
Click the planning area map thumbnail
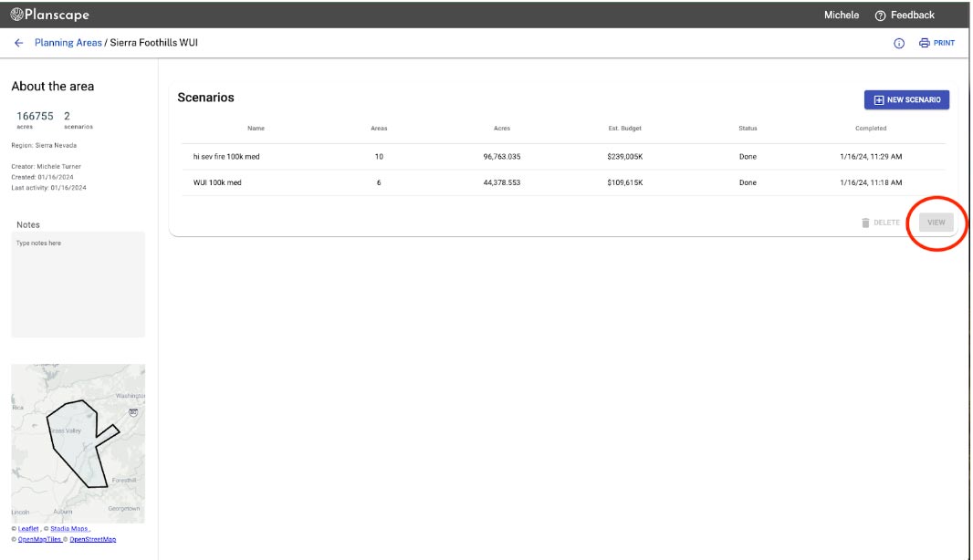pyautogui.click(x=78, y=443)
